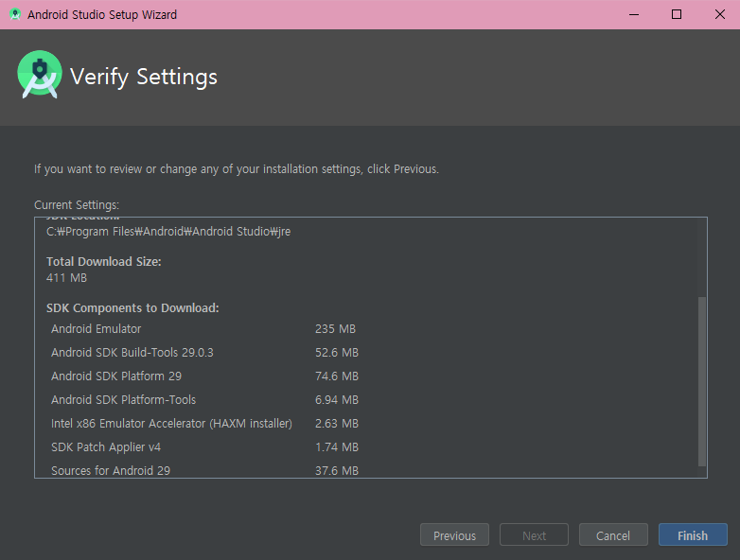Click the 6.94 MB size value

point(337,399)
